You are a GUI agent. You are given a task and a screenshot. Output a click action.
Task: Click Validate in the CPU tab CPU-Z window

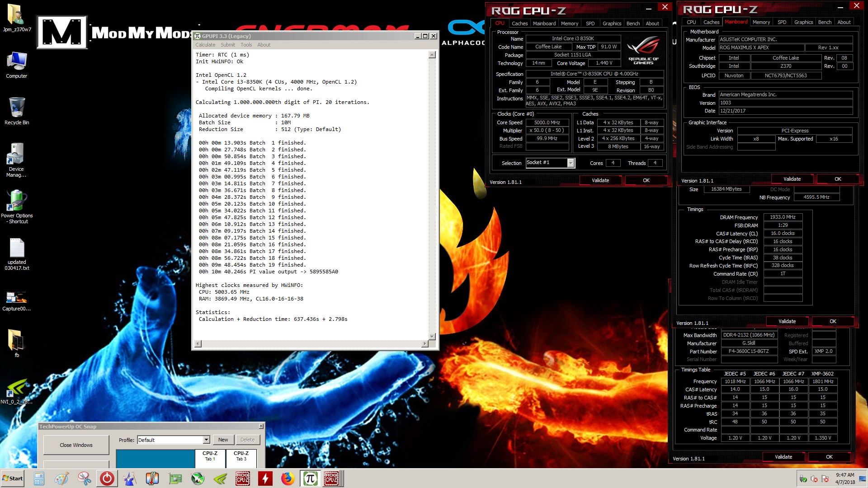tap(600, 180)
